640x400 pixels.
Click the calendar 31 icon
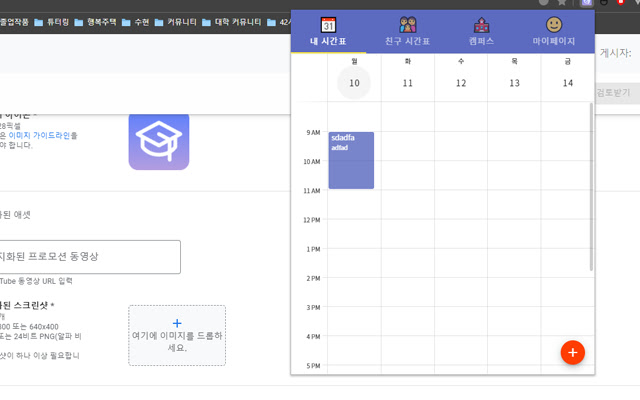[x=328, y=24]
